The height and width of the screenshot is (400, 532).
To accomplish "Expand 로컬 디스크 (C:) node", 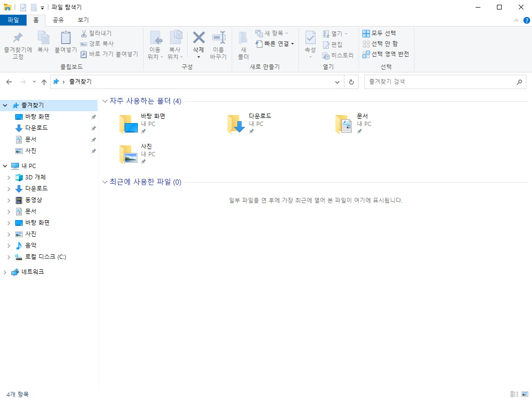I will pyautogui.click(x=9, y=258).
